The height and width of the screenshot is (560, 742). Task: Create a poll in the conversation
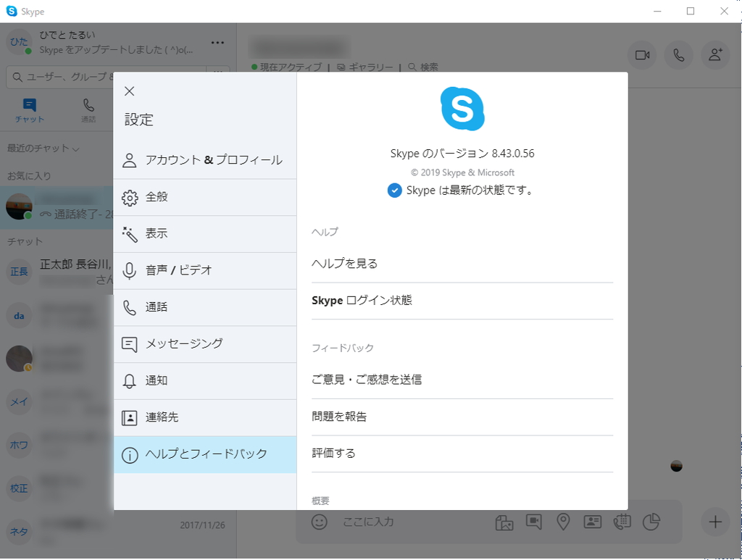coord(651,522)
